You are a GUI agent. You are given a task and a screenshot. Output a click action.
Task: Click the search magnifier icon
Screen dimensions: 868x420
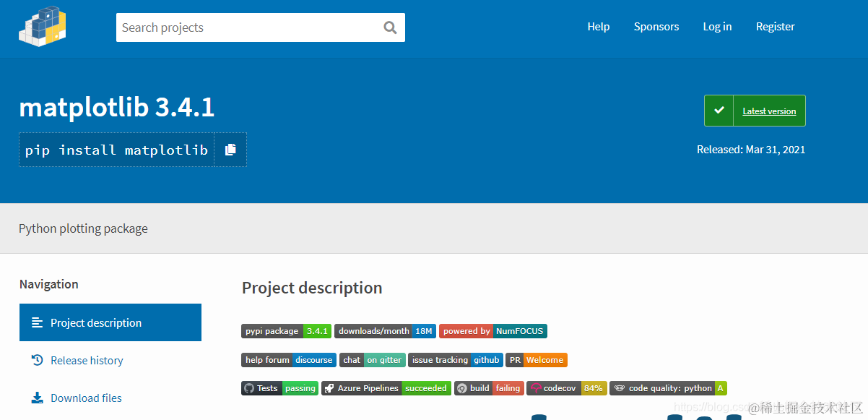(390, 27)
